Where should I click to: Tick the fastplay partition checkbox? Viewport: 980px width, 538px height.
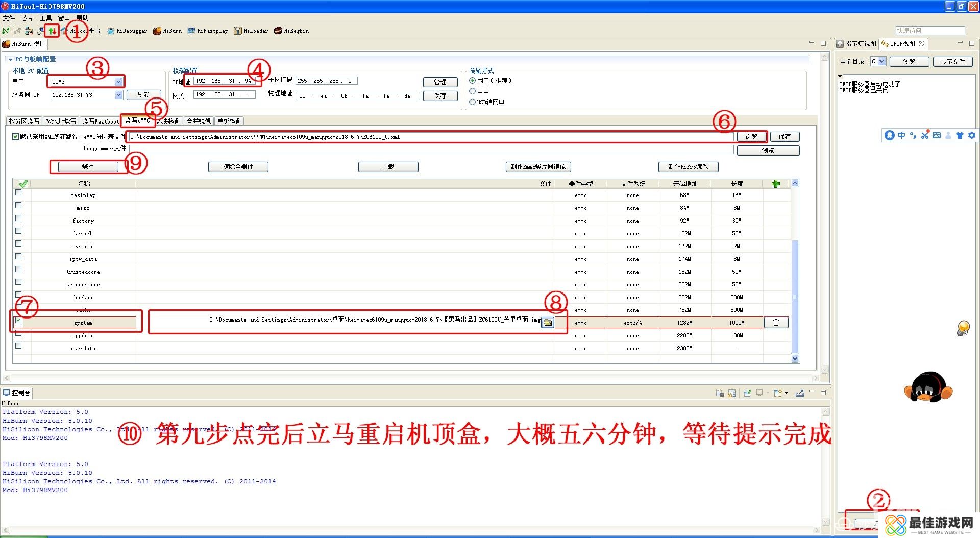pos(18,193)
